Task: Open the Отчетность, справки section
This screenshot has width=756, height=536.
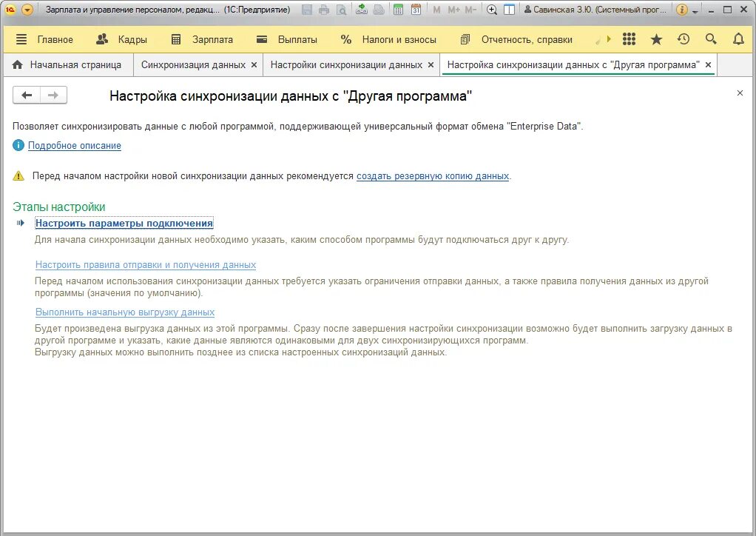Action: coord(527,39)
